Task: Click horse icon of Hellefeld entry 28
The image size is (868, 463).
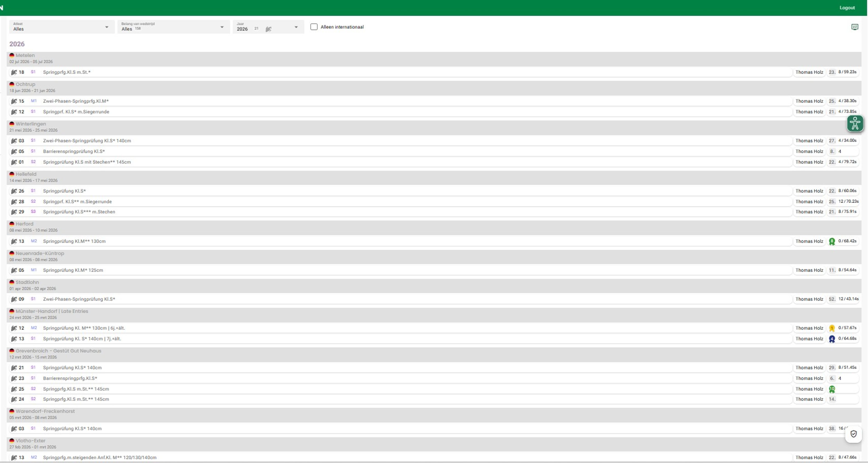Action: [14, 202]
